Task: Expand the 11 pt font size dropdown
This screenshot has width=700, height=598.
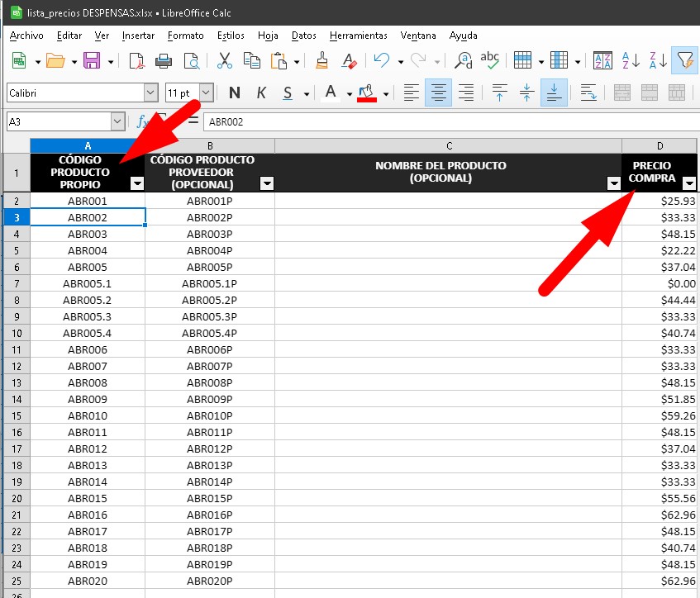Action: point(206,93)
